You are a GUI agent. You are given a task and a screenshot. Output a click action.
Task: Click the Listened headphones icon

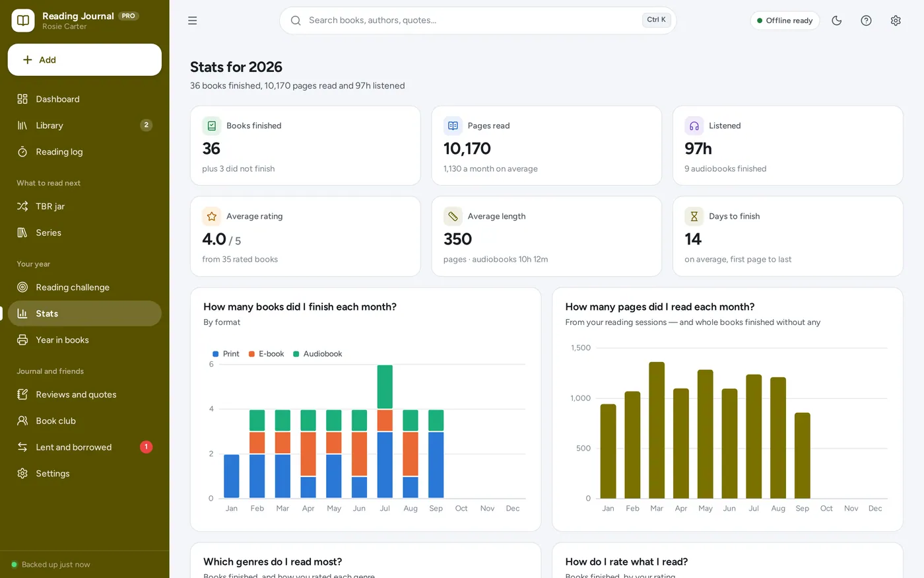[694, 126]
